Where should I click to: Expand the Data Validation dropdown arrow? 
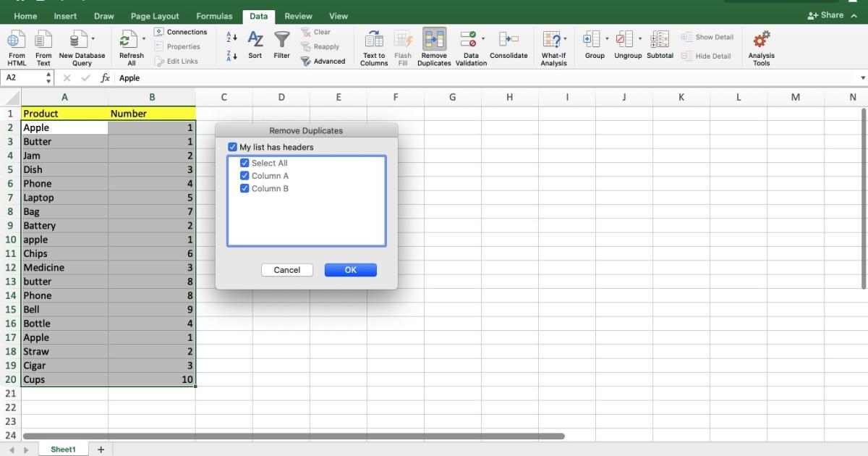pos(483,38)
